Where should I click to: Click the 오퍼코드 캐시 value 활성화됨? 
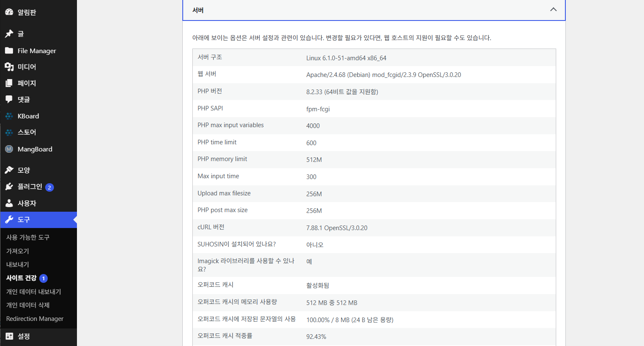pyautogui.click(x=318, y=285)
